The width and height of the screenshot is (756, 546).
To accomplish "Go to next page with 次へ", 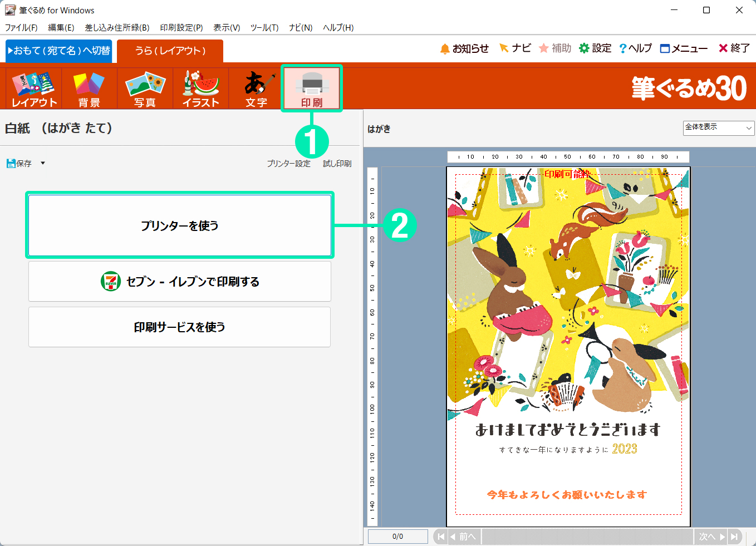I will click(x=711, y=537).
